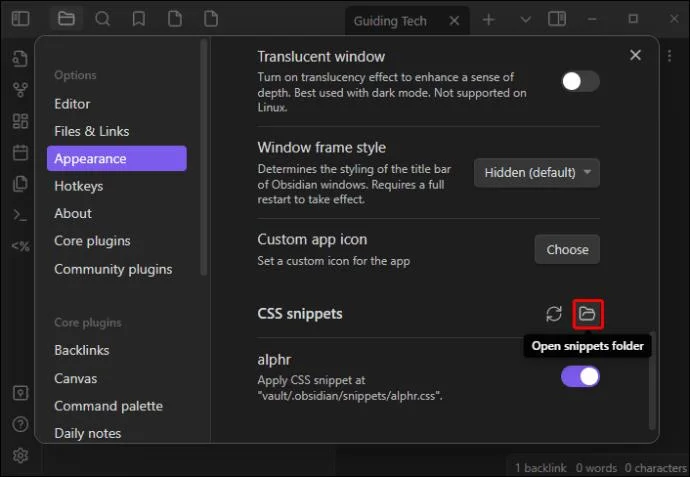This screenshot has width=690, height=477.
Task: Open graph view from left ribbon
Action: click(20, 90)
